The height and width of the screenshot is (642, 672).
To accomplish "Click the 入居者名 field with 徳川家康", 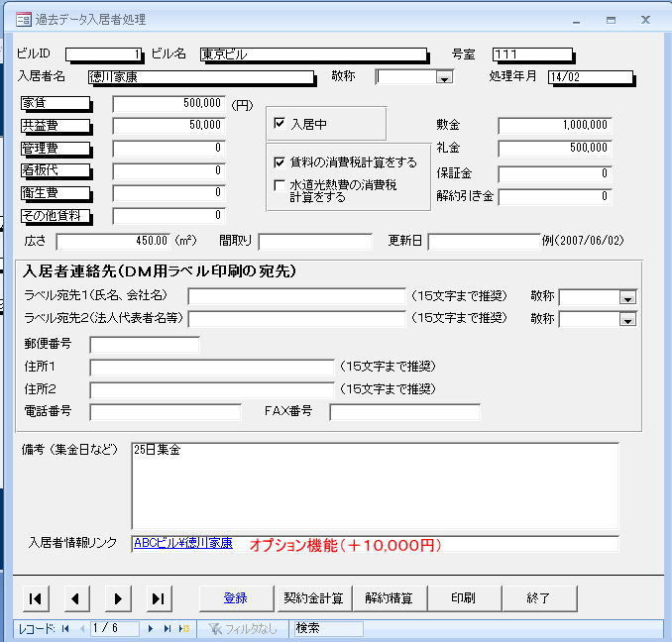I will [200, 77].
